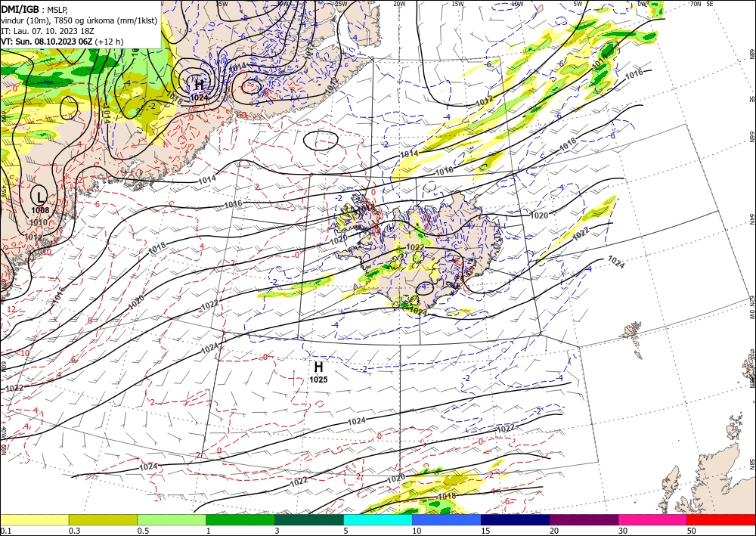Click the "70N 5E" coordinate label
Viewport: 756px width, 536px height.
point(702,4)
